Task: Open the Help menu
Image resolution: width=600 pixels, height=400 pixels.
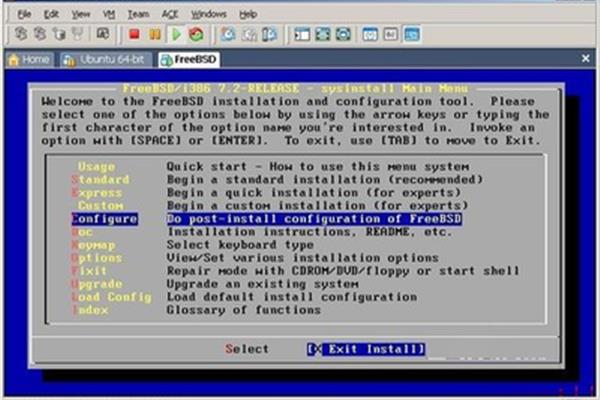Action: coord(248,15)
